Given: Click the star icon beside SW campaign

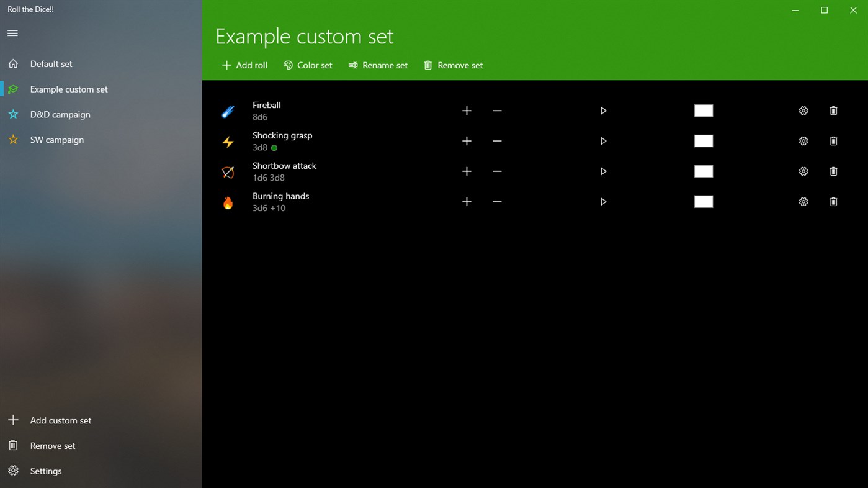Looking at the screenshot, I should click(x=13, y=140).
